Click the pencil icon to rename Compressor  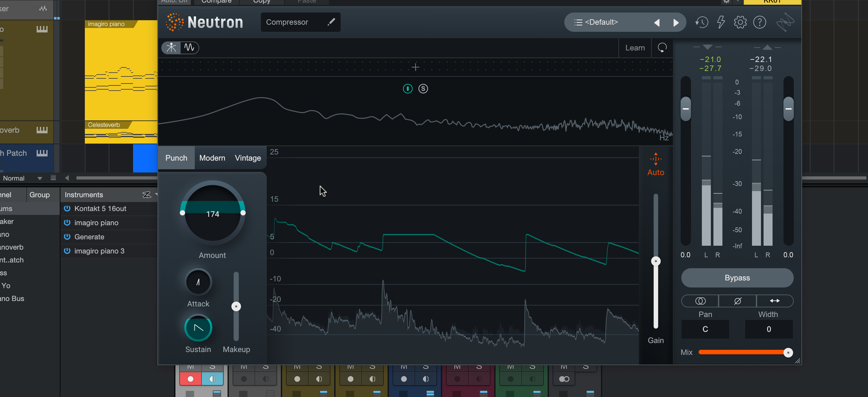(331, 22)
